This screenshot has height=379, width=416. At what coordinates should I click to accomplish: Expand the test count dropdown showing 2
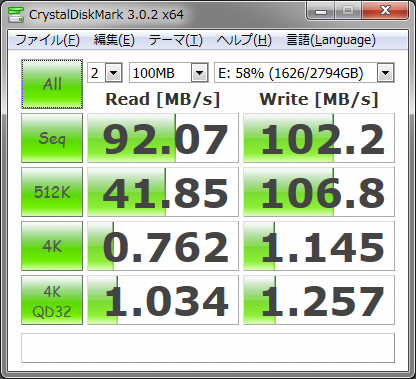(113, 73)
